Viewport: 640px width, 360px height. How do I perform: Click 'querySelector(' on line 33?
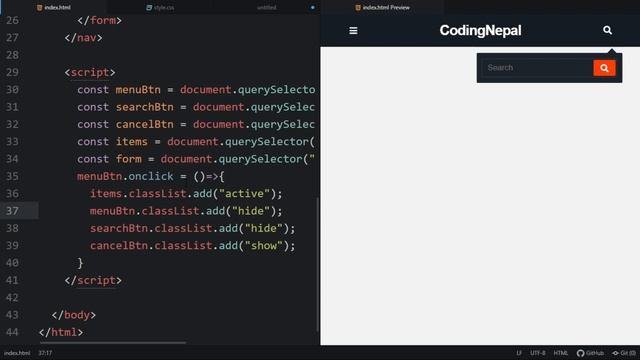(x=270, y=142)
